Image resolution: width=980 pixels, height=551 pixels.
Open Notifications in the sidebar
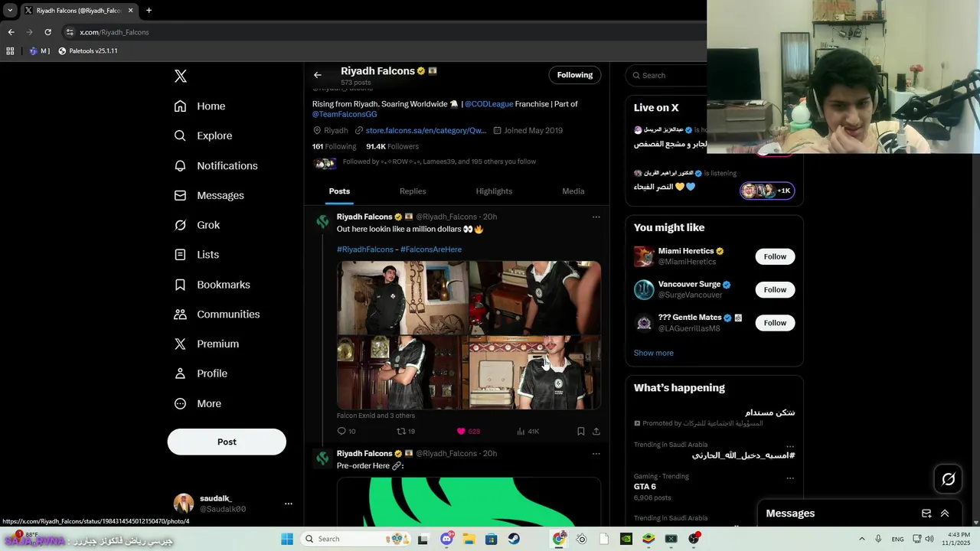pos(216,165)
